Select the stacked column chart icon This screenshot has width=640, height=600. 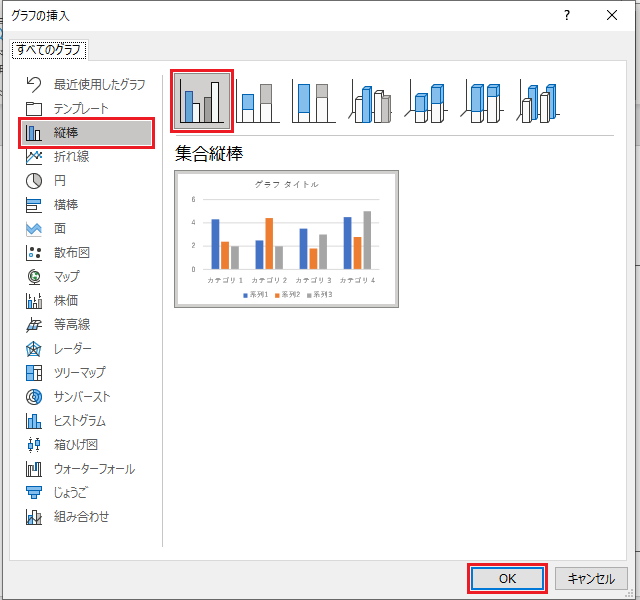point(258,101)
